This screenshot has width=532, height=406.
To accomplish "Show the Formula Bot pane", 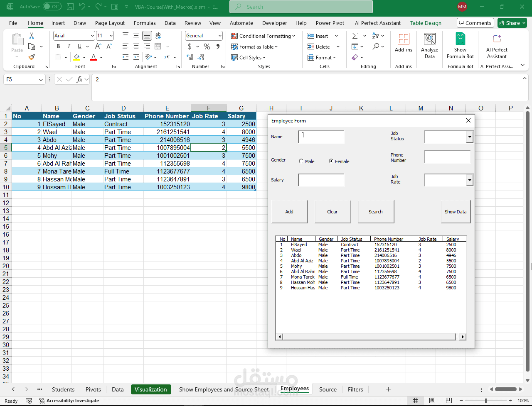I will pyautogui.click(x=460, y=46).
